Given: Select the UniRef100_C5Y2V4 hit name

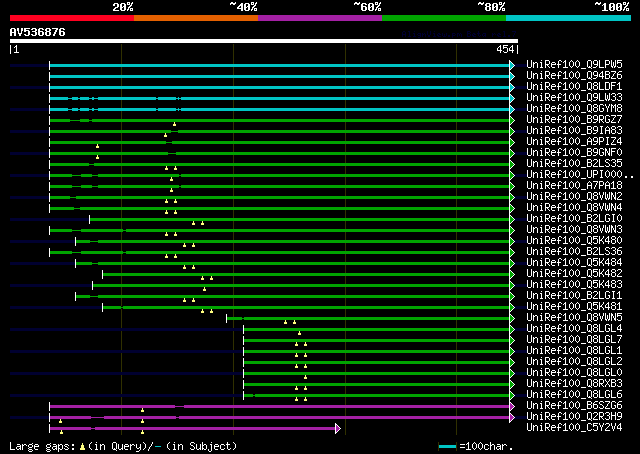Looking at the screenshot, I should pyautogui.click(x=574, y=428).
